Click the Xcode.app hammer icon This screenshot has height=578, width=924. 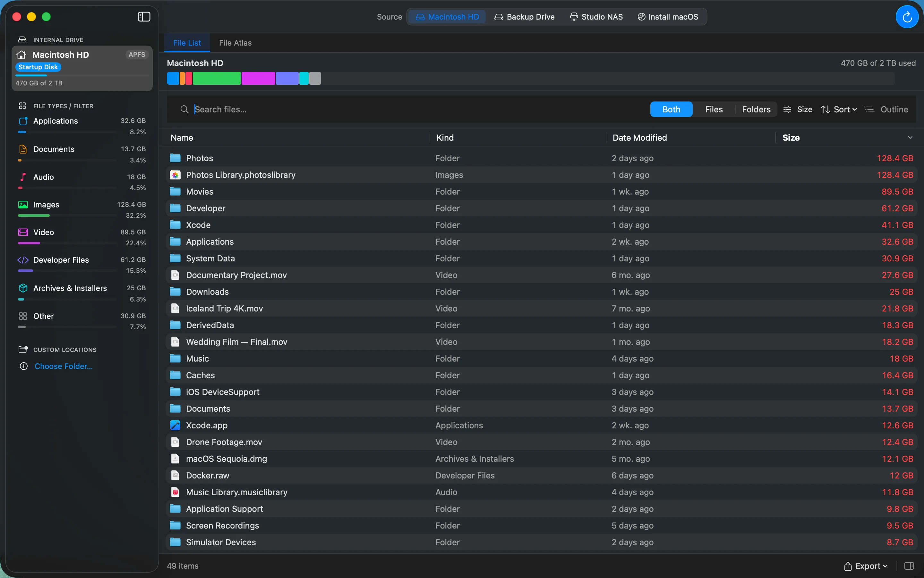click(175, 425)
